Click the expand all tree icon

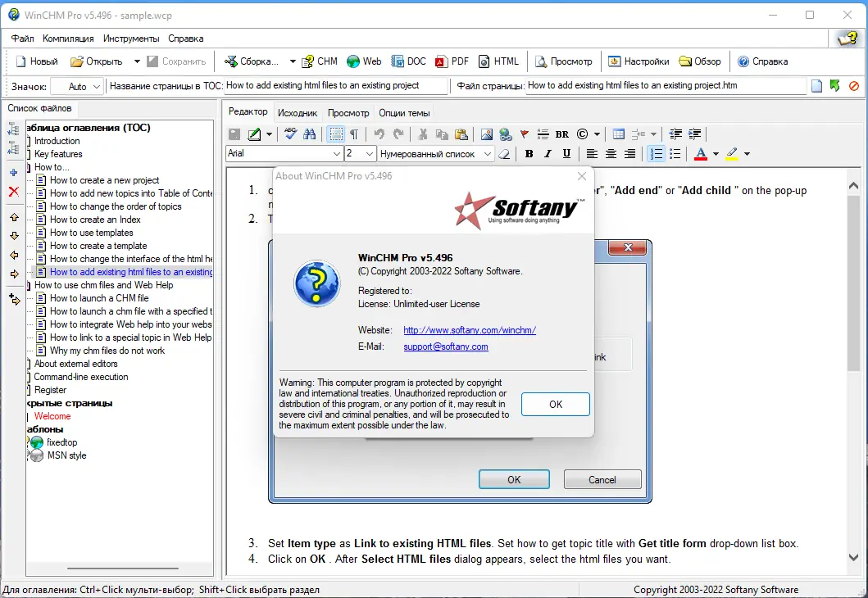tap(13, 129)
